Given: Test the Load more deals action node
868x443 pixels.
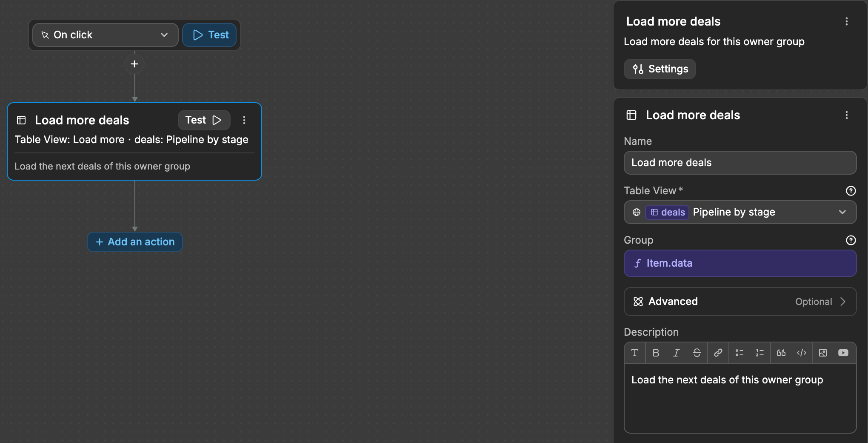Looking at the screenshot, I should coord(204,120).
